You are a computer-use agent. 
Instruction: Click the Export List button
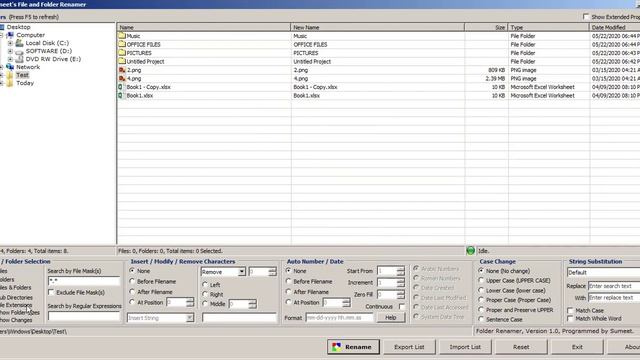pos(409,347)
